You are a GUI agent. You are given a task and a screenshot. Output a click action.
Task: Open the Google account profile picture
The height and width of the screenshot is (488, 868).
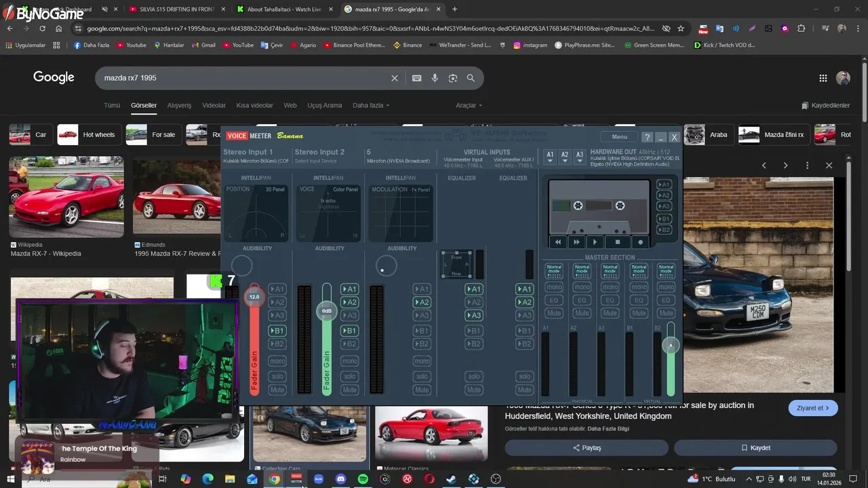coord(843,78)
